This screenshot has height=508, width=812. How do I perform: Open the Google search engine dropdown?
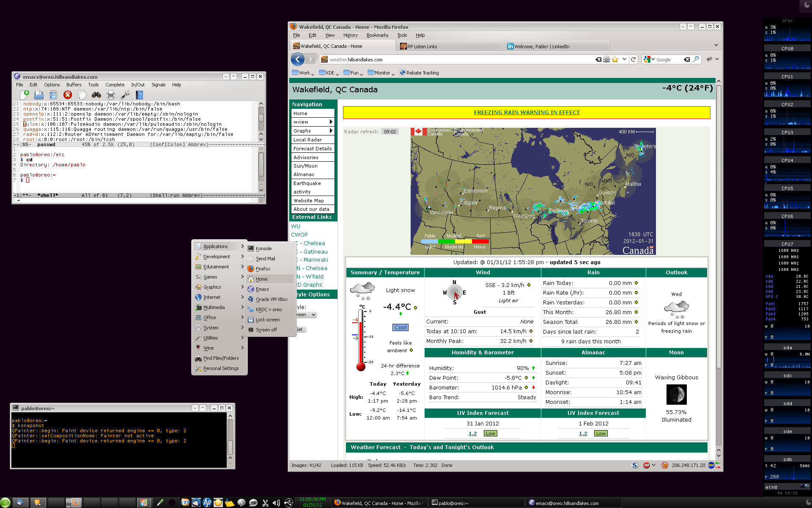[x=649, y=60]
